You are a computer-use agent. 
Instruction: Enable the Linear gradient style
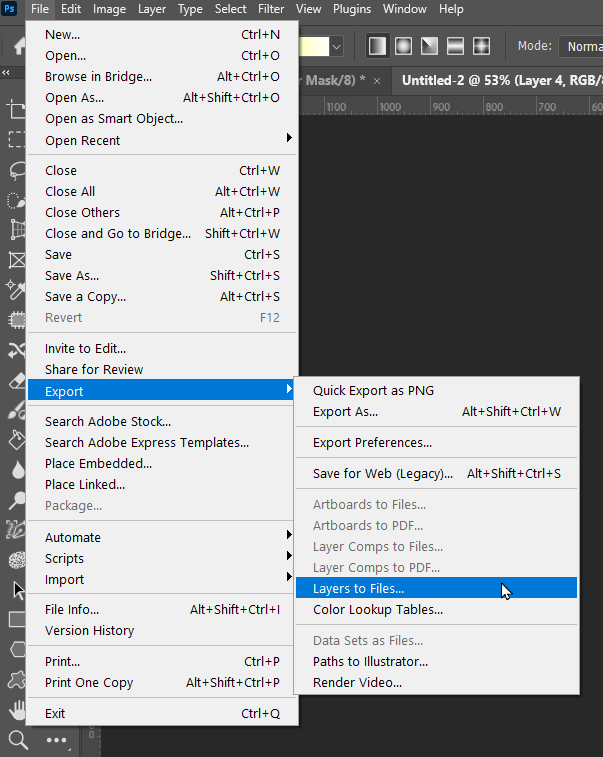point(378,46)
